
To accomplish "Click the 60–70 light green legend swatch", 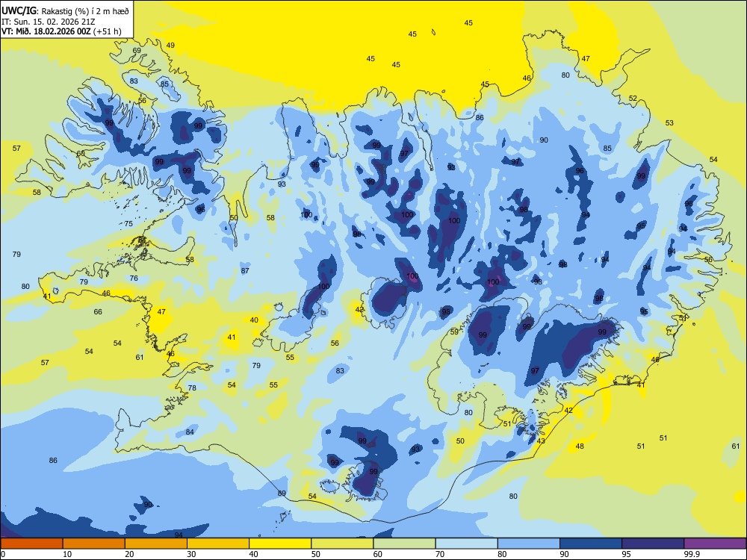I will (404, 544).
